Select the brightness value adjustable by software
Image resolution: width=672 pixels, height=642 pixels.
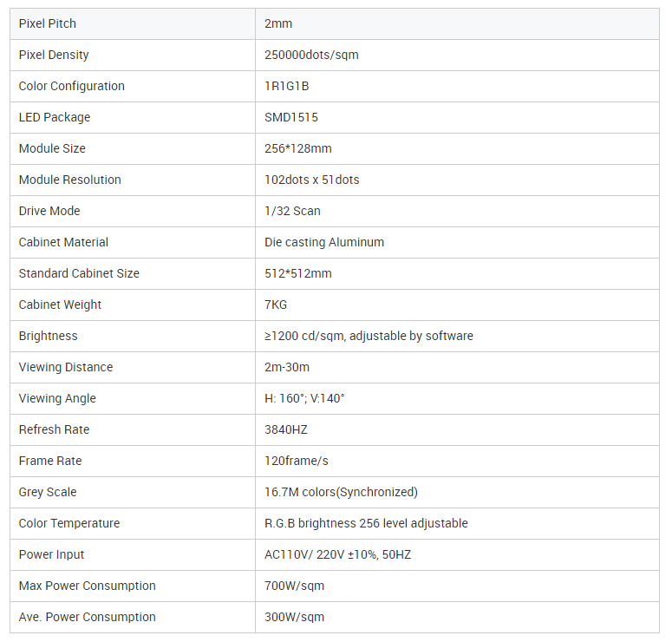(x=369, y=336)
